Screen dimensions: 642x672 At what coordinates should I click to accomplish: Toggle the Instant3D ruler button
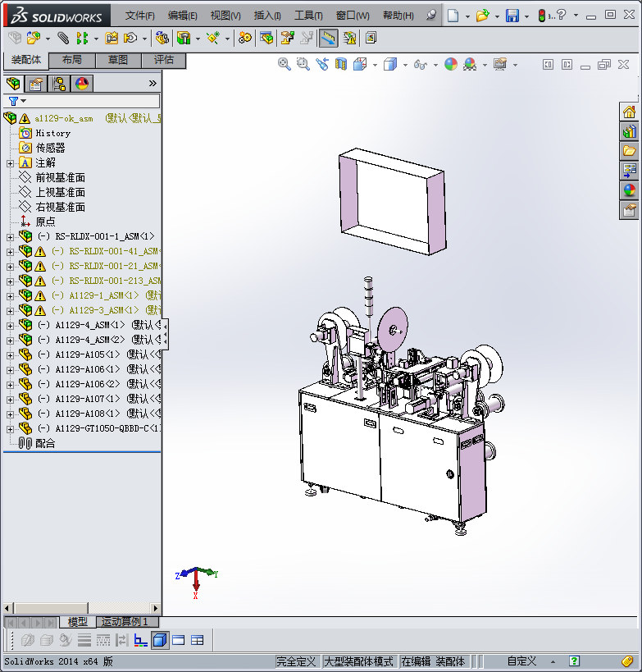point(328,38)
